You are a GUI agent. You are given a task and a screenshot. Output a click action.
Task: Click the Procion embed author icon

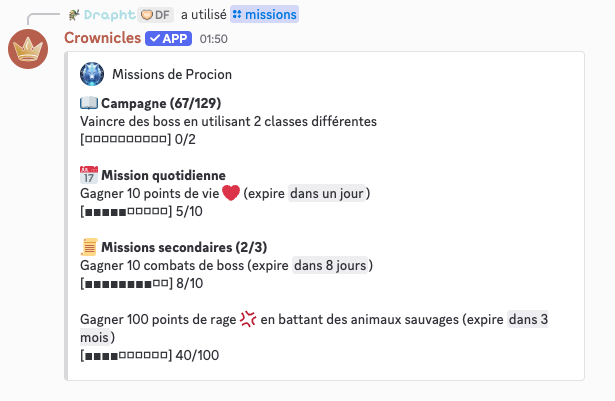[93, 74]
